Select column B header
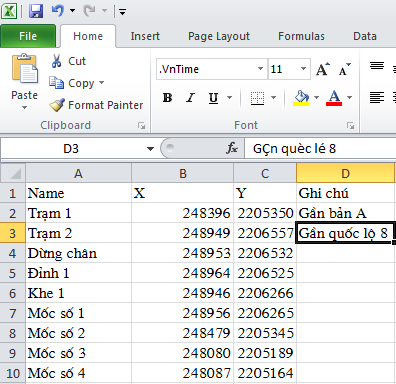Screen dimensions: 396x384 click(183, 173)
